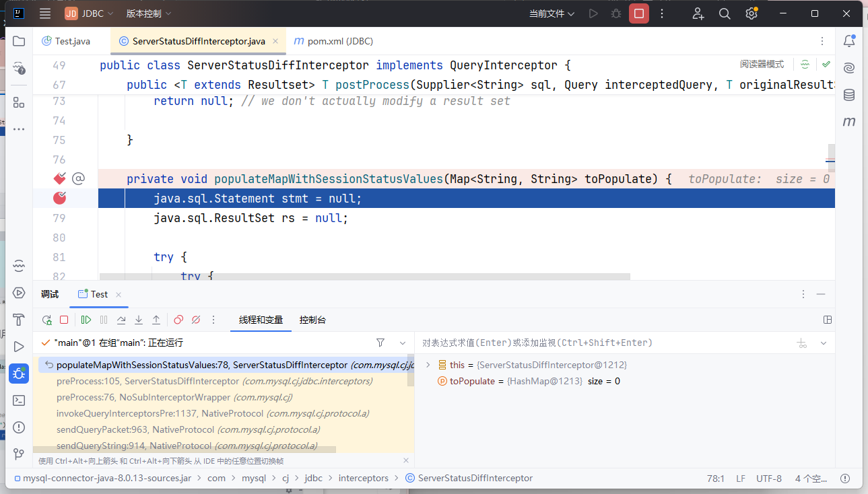Click the Step Out icon
The image size is (868, 494).
click(x=156, y=320)
